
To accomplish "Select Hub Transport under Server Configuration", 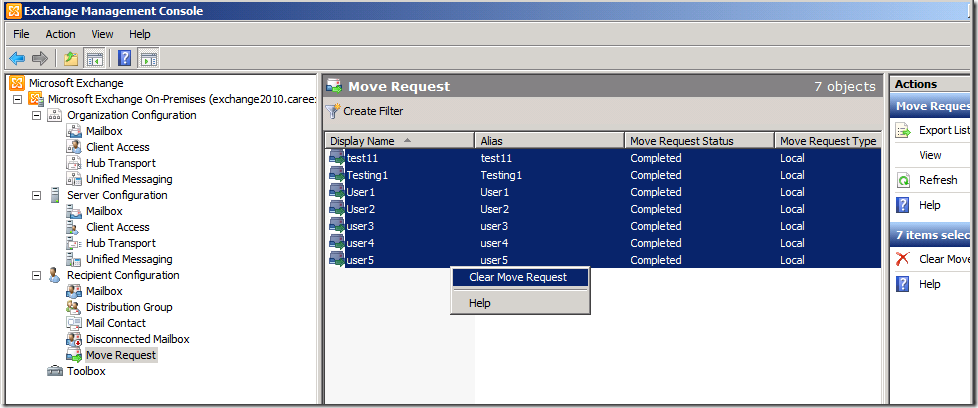I will point(121,243).
